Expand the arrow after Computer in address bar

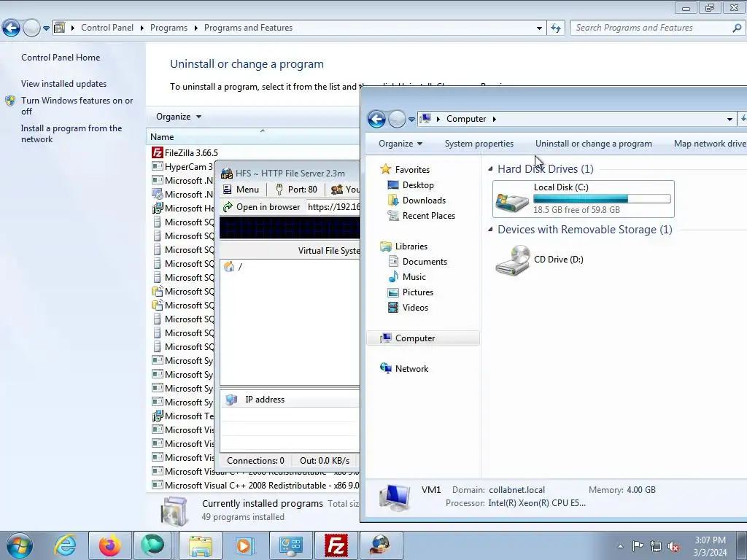point(495,119)
